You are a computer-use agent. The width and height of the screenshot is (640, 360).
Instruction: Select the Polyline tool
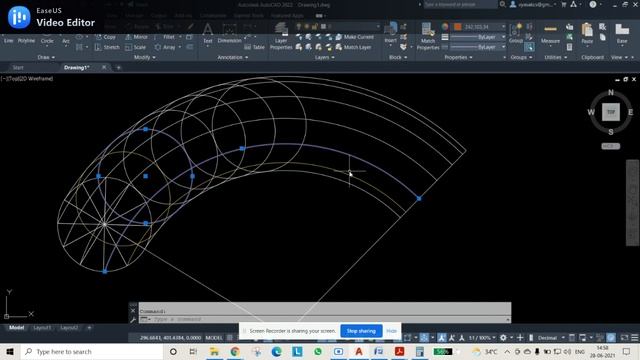pyautogui.click(x=26, y=40)
